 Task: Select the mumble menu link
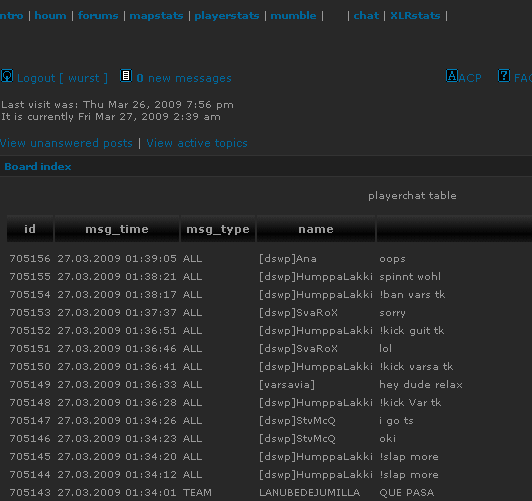click(293, 16)
